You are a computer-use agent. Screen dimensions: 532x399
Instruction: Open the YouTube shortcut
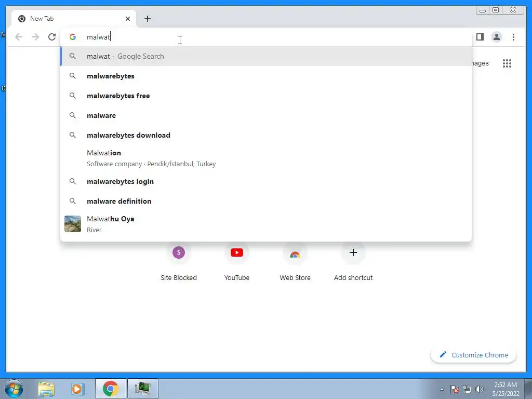pyautogui.click(x=237, y=262)
